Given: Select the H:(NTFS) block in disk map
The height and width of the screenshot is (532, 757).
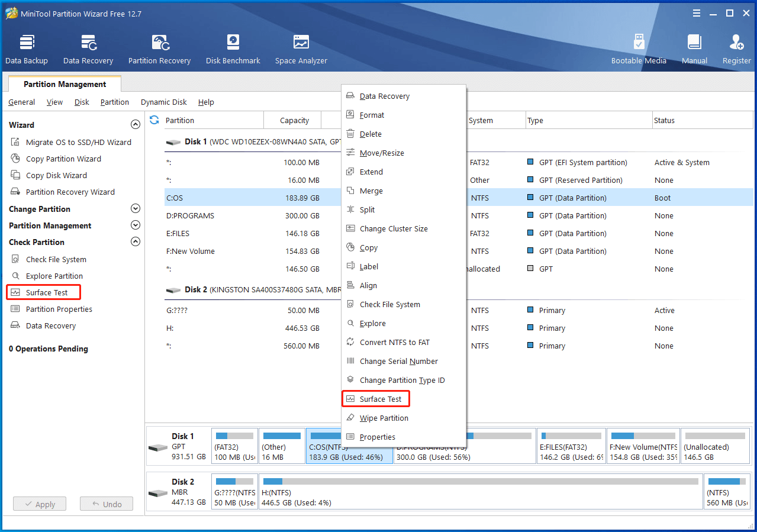Looking at the screenshot, I should 481,492.
